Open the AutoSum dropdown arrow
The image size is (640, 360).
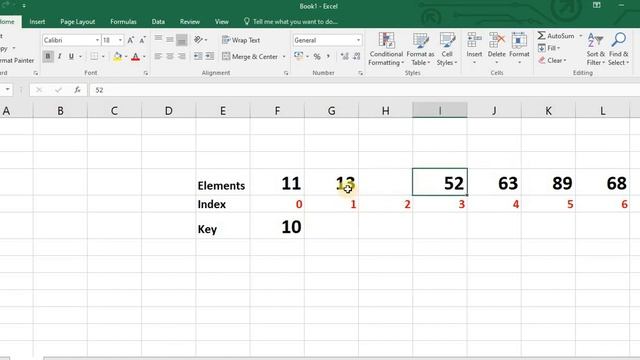click(x=580, y=36)
